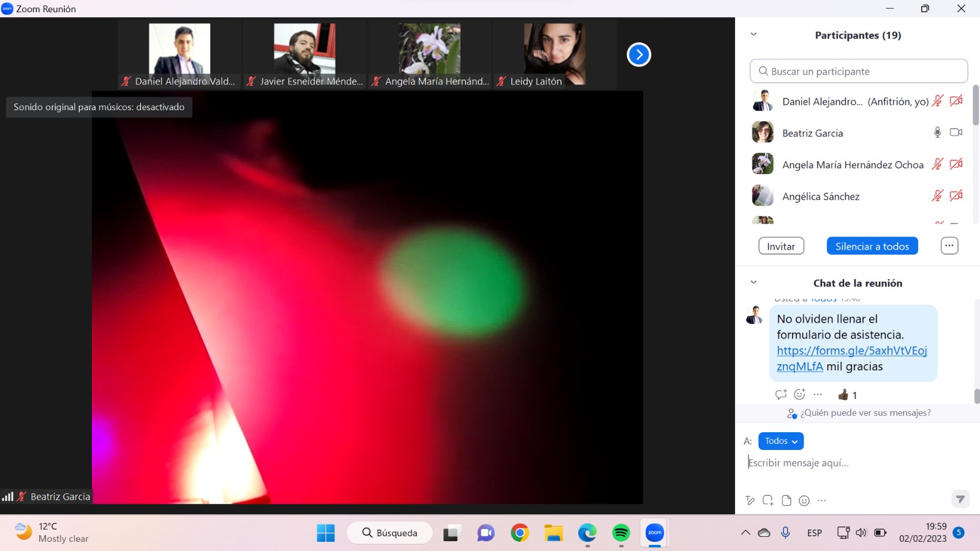Click Beatriz Garcia's camera icon in list
The image size is (980, 551).
[x=956, y=132]
